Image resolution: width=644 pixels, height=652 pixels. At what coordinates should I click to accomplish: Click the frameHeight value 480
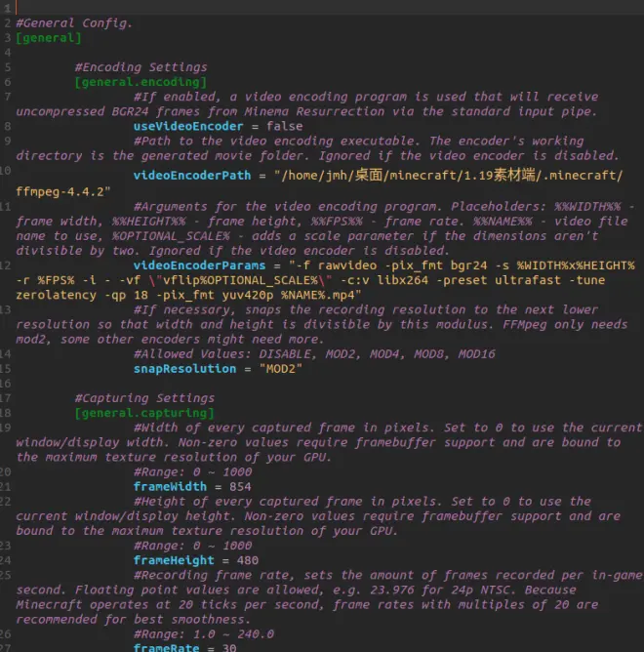(x=248, y=560)
